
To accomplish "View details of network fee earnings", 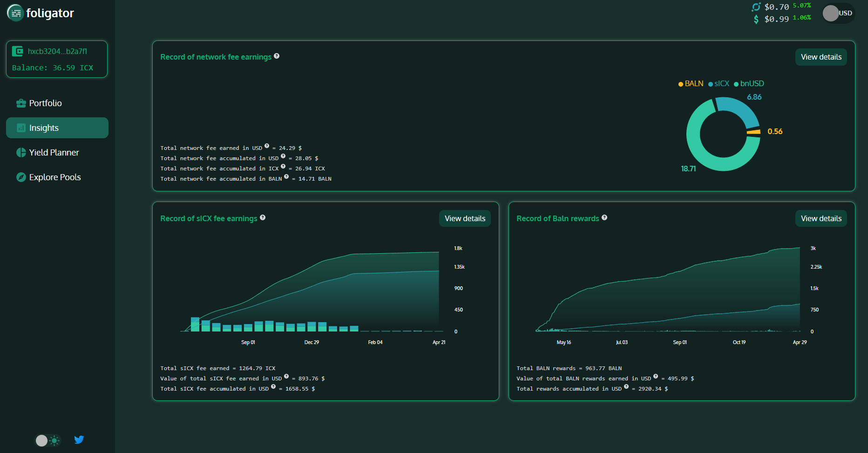I will coord(821,57).
